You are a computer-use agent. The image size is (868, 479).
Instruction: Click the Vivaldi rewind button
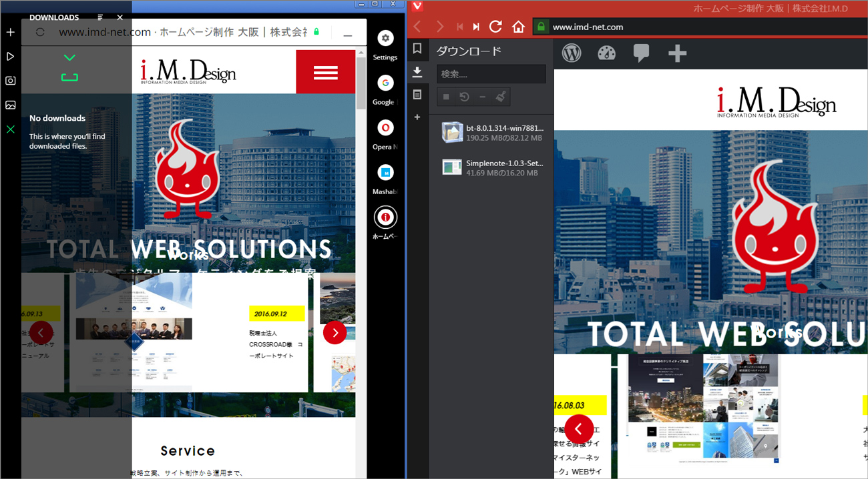pos(459,27)
